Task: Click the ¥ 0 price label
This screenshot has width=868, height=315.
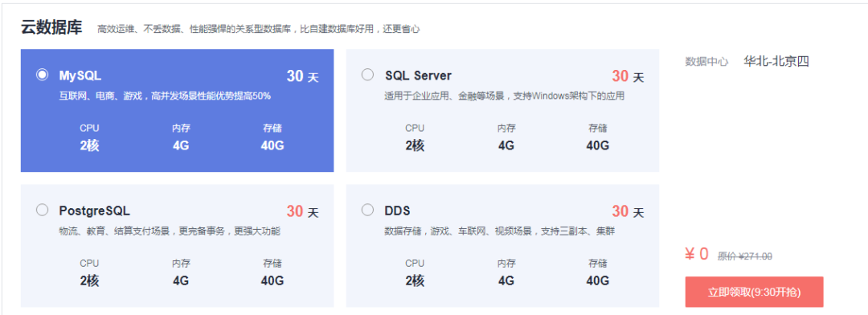Action: click(697, 254)
